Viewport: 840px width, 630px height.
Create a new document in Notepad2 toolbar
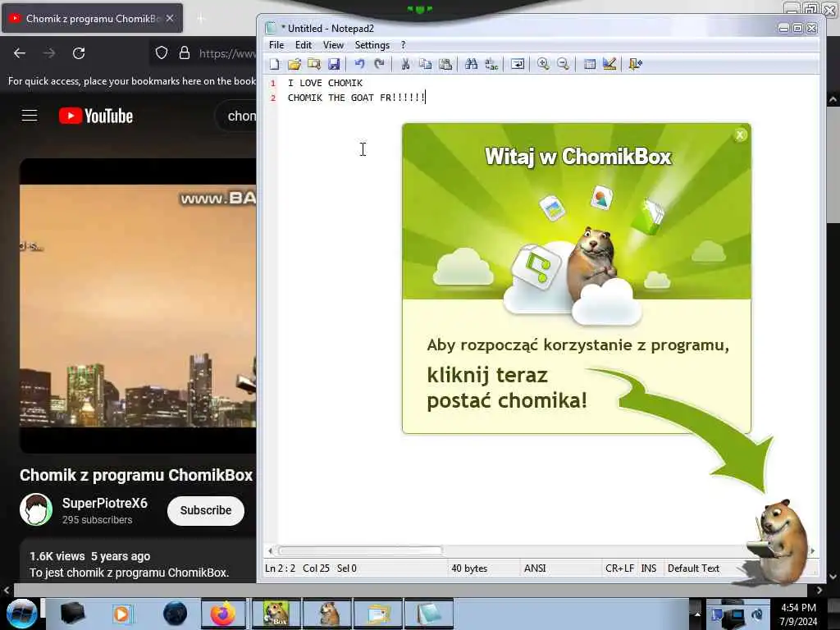pyautogui.click(x=274, y=64)
